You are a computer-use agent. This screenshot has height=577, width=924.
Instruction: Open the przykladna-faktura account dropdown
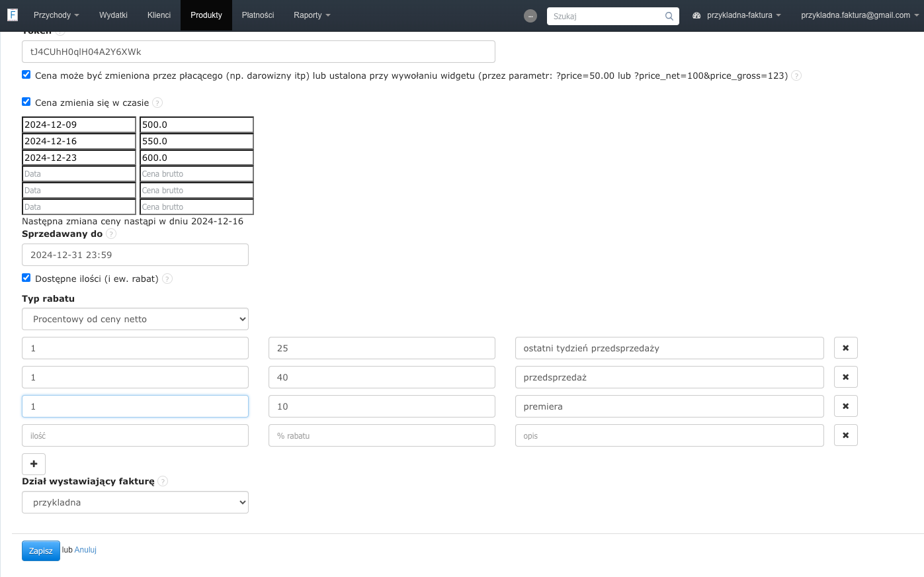[737, 15]
